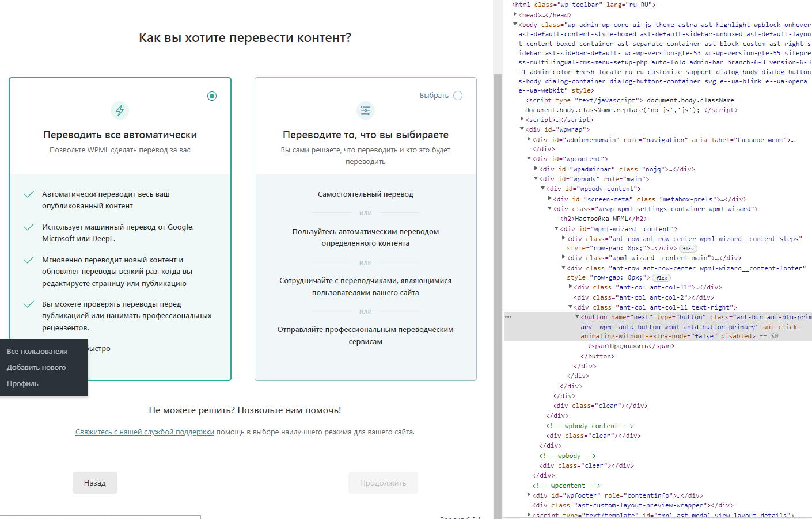Screen dimensions: 812x519
Task: Click "Как вы хотите перевести контент?" title
Action: [245, 38]
